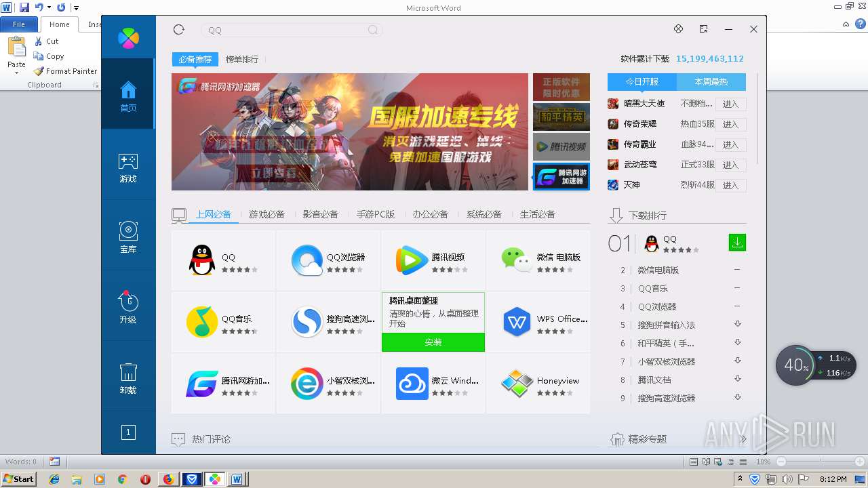The height and width of the screenshot is (488, 868).
Task: Select the 办公必备 category tab
Action: point(430,214)
